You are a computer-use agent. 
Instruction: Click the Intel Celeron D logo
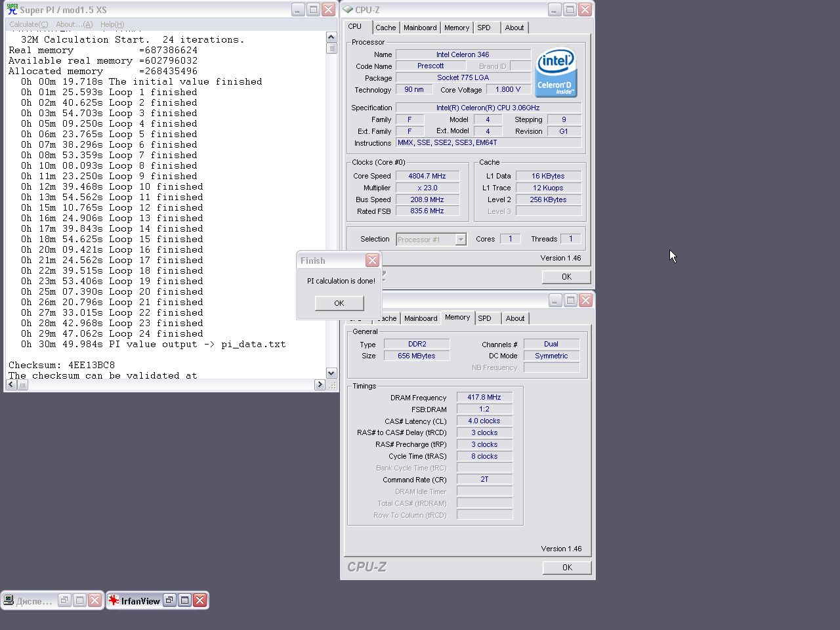point(555,72)
